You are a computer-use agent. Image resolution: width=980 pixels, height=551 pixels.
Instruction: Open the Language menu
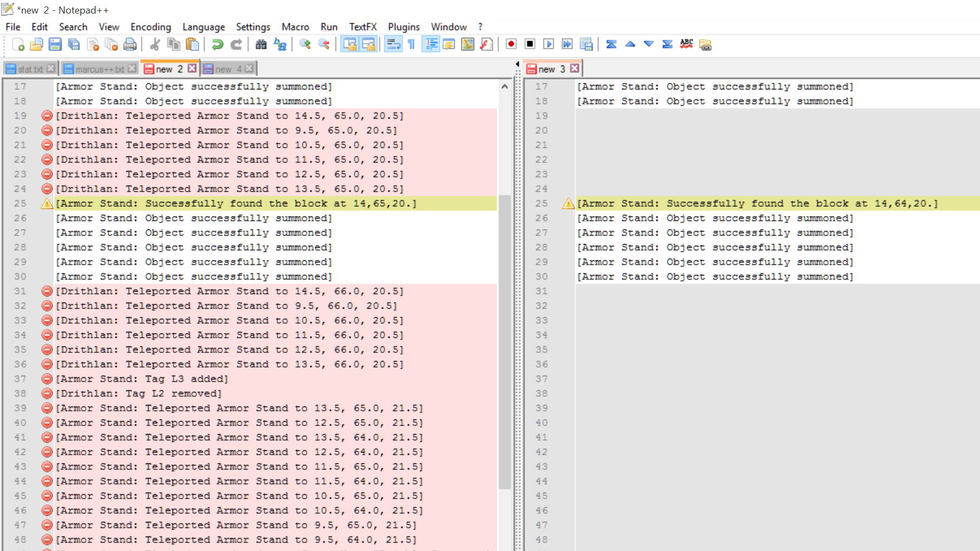[x=204, y=27]
